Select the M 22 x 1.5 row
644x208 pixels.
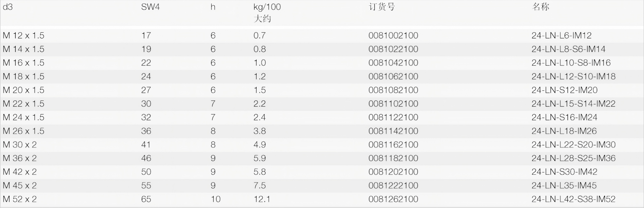click(x=24, y=104)
